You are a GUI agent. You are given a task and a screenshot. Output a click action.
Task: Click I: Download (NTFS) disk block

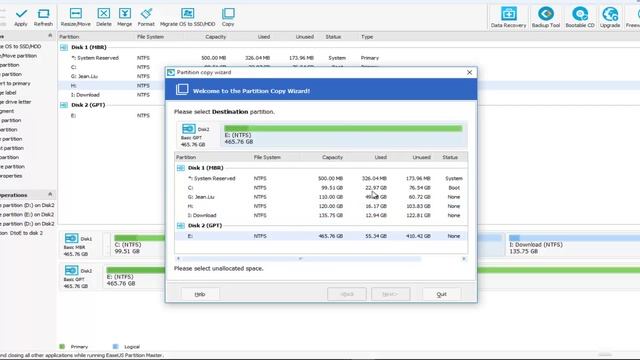point(573,244)
